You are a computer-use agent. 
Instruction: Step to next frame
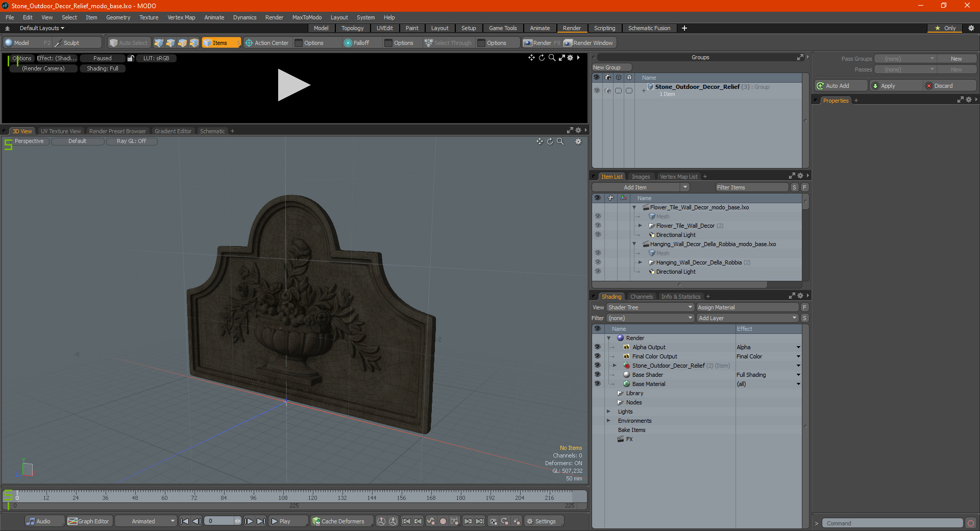(x=249, y=521)
